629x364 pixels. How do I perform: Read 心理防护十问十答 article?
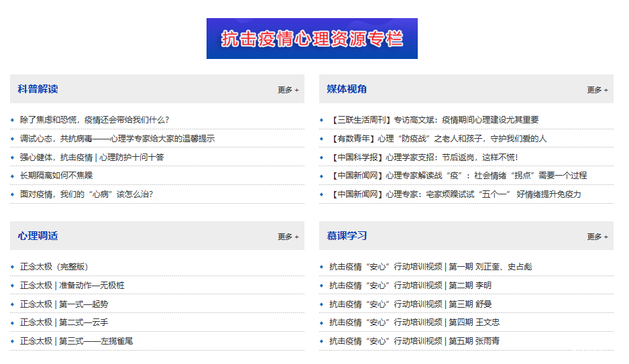[91, 158]
